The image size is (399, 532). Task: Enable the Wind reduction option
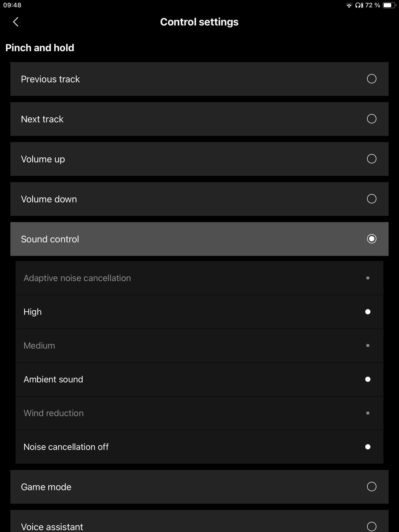click(x=368, y=413)
